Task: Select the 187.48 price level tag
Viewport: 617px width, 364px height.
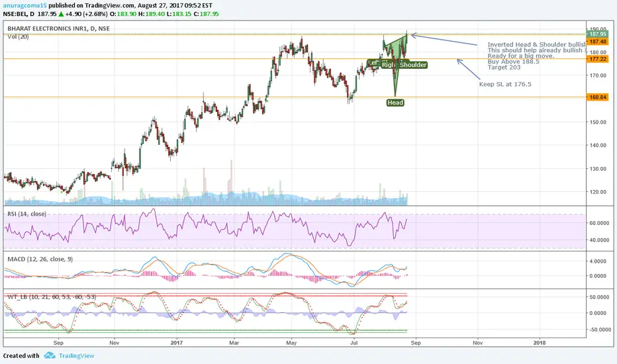Action: click(598, 41)
